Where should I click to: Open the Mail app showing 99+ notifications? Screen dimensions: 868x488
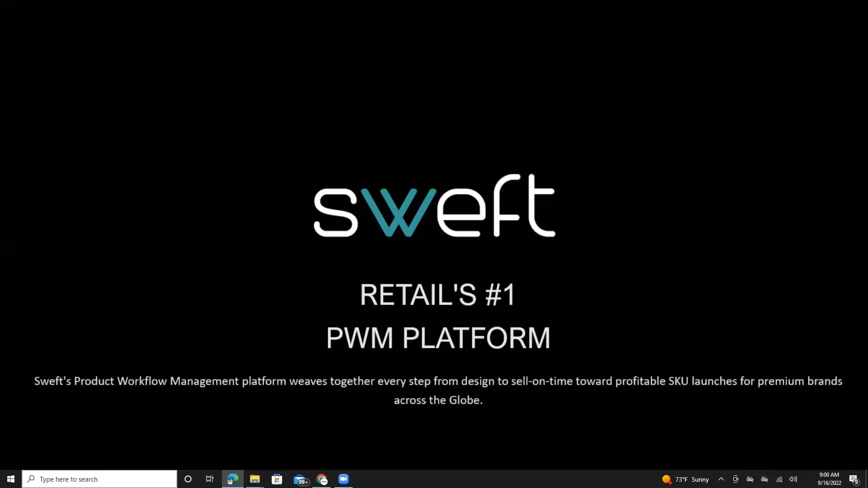[300, 479]
